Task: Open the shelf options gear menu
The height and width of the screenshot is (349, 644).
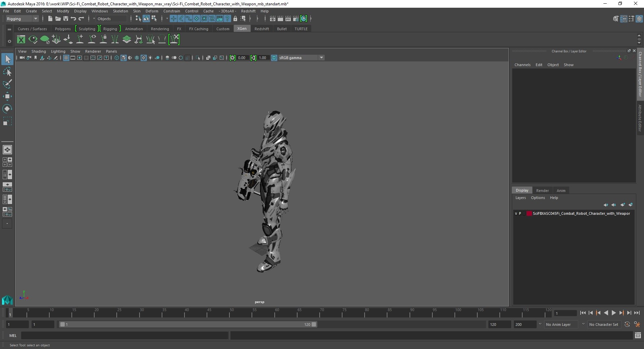Action: pyautogui.click(x=9, y=41)
